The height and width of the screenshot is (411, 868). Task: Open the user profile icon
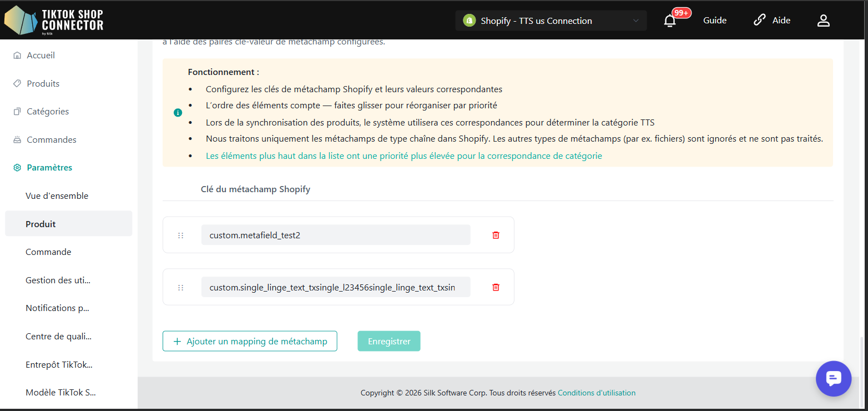pos(823,21)
